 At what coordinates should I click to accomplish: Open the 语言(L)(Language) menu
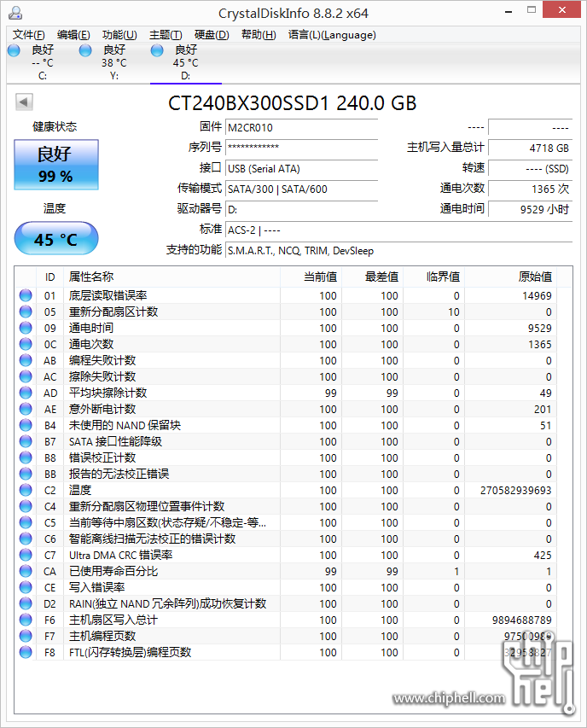(x=332, y=35)
